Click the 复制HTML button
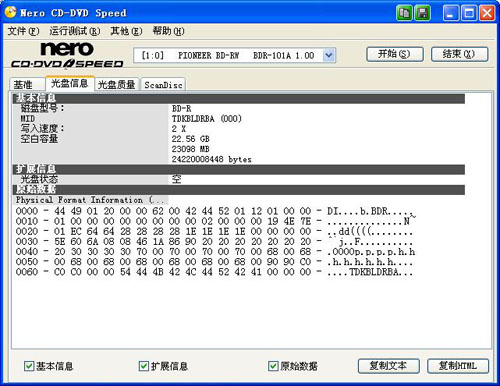Screen dimensions: 500x386 pos(458,366)
